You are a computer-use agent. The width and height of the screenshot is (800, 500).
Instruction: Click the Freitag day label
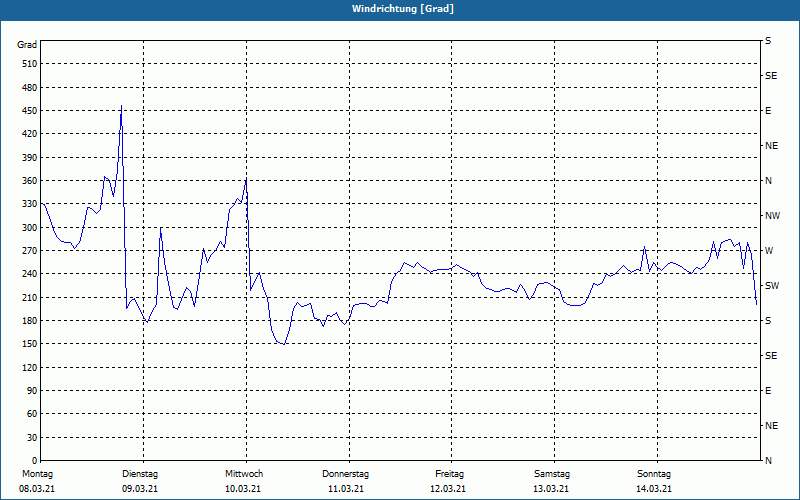449,474
